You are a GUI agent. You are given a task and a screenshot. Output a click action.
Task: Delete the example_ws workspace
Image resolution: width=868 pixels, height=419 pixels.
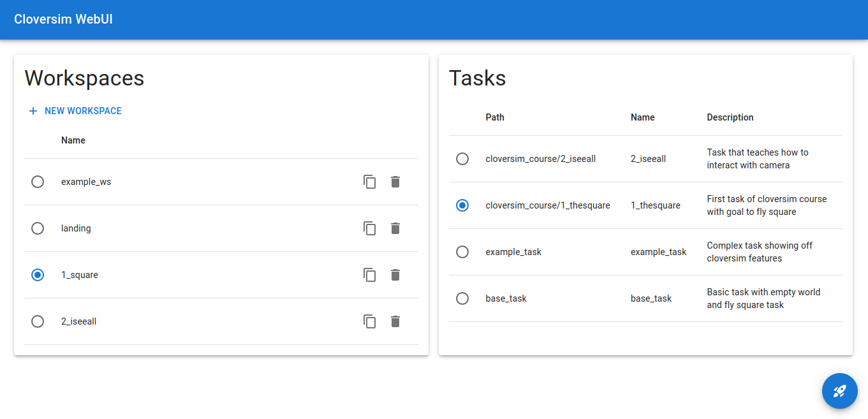[395, 182]
